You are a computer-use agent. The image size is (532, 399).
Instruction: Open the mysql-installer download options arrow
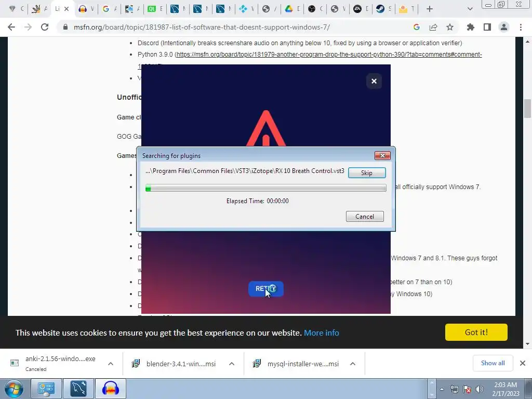pyautogui.click(x=353, y=364)
